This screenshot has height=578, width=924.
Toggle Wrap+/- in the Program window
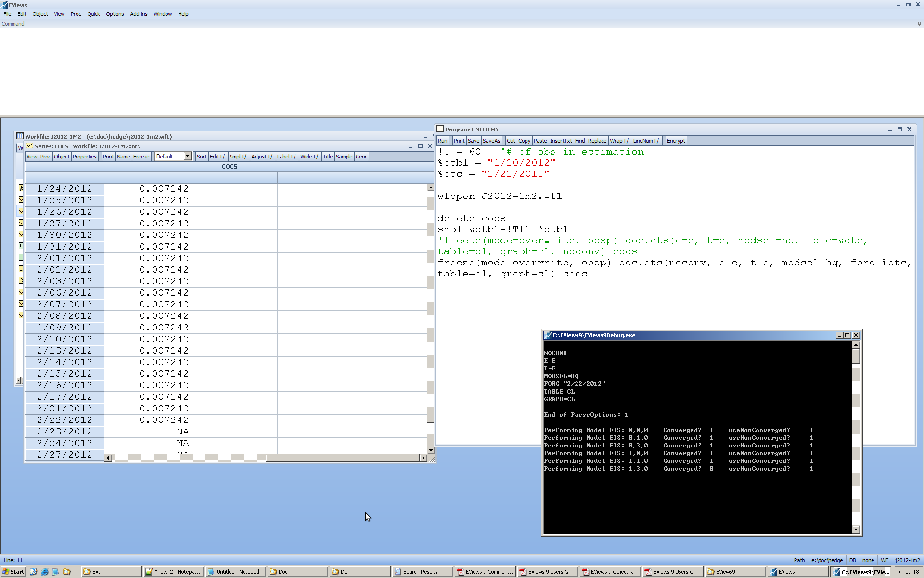(620, 141)
